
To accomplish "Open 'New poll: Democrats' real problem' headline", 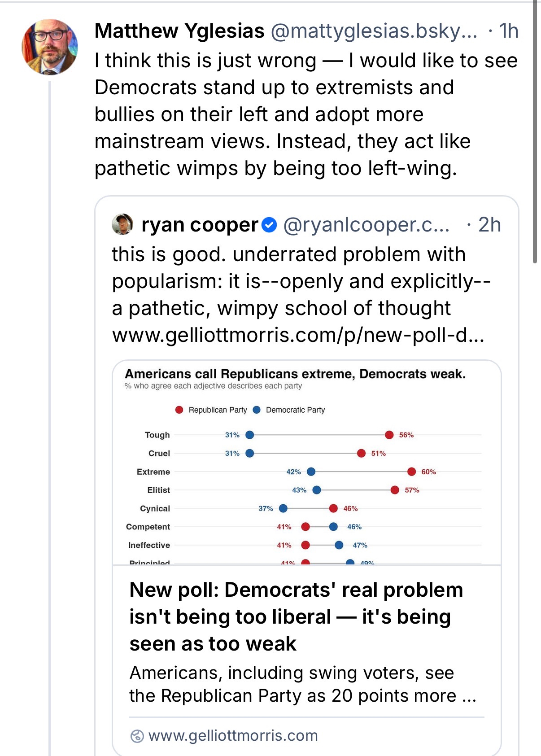I will click(296, 616).
